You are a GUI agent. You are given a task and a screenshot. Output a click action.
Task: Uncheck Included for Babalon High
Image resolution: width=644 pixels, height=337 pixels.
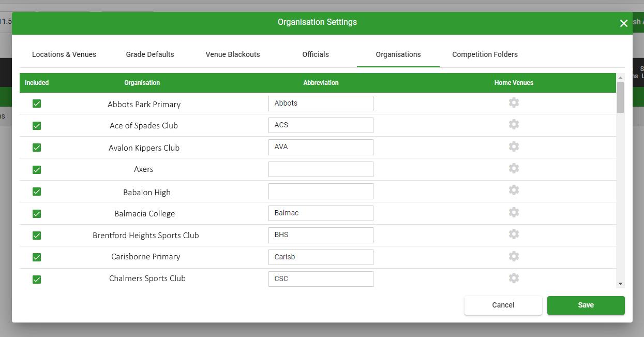point(37,192)
